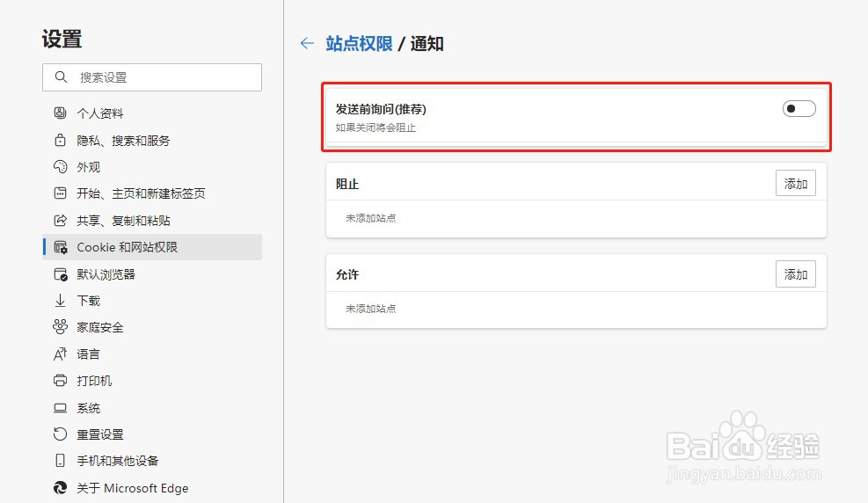868x503 pixels.
Task: Select 共享、复制和粘贴 in the sidebar
Action: point(152,221)
